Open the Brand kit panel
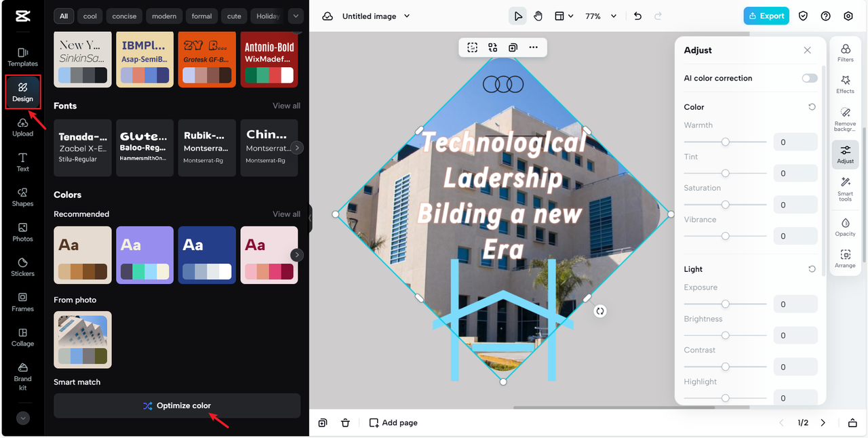868x438 pixels. 22,376
